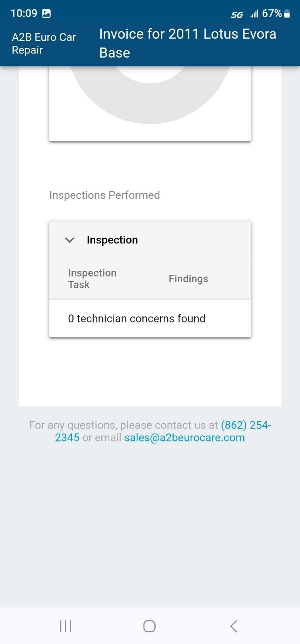Image resolution: width=300 pixels, height=644 pixels.
Task: Tap the battery icon in status bar
Action: click(x=287, y=14)
